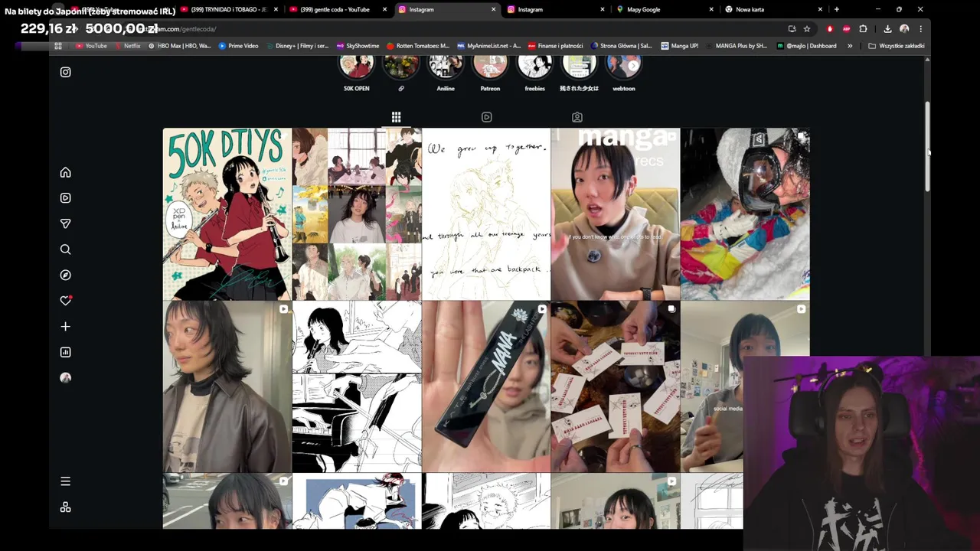Click the Instagram logo in the sidebar
This screenshot has width=980, height=551.
point(65,72)
